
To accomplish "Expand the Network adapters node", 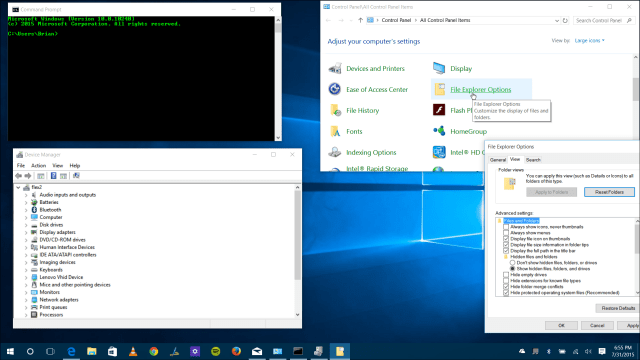I will pos(26,300).
